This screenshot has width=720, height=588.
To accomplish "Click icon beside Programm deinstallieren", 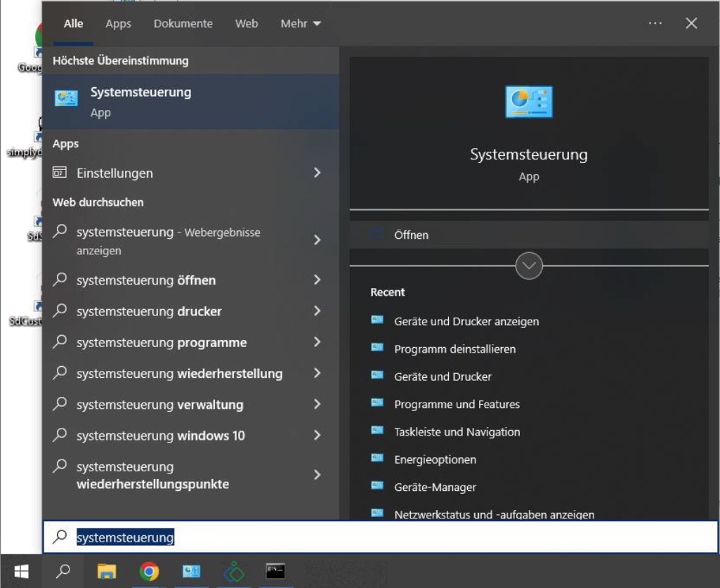I will tap(377, 348).
